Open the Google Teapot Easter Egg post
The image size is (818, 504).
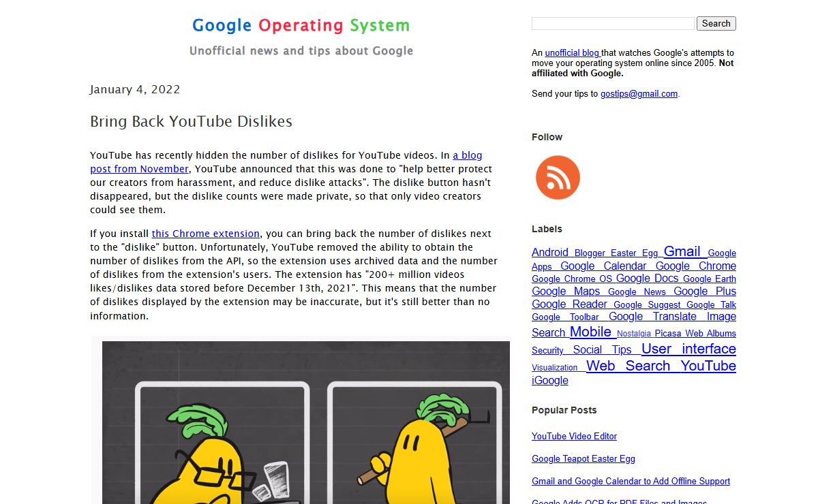click(584, 458)
